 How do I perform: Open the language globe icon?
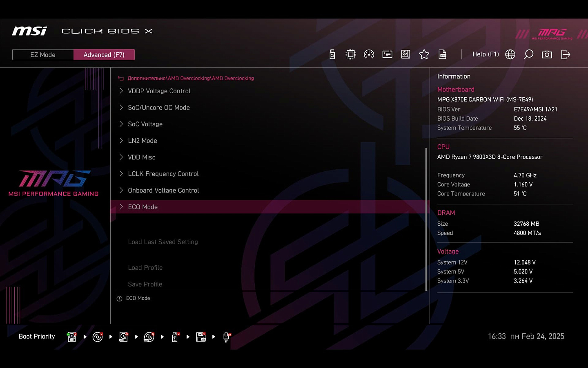[510, 54]
